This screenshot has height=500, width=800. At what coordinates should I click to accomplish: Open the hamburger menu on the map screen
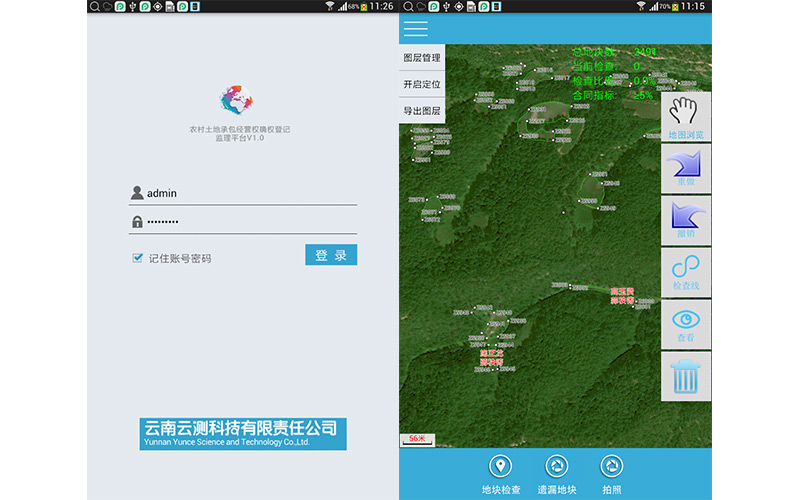point(415,29)
